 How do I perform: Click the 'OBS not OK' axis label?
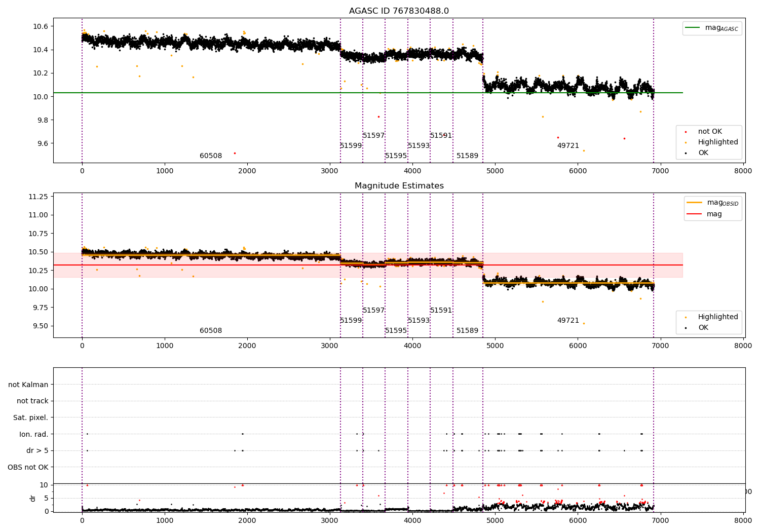[x=28, y=467]
